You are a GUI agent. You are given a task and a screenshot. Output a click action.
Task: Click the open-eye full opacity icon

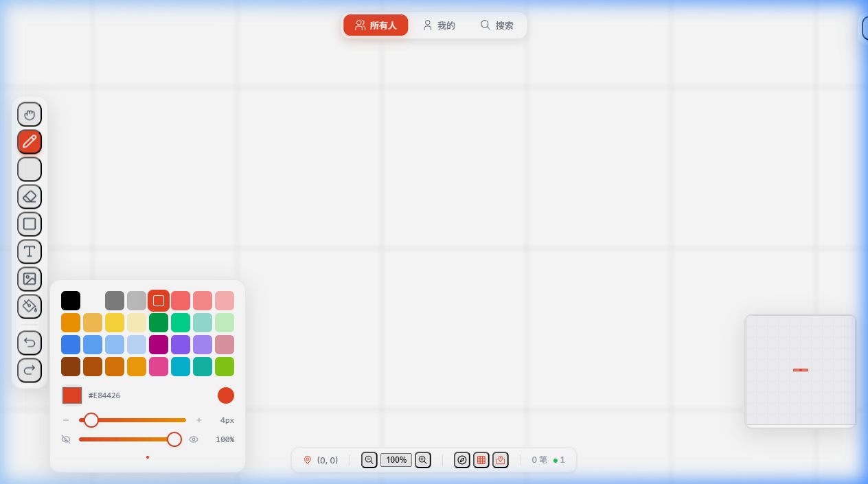point(194,439)
